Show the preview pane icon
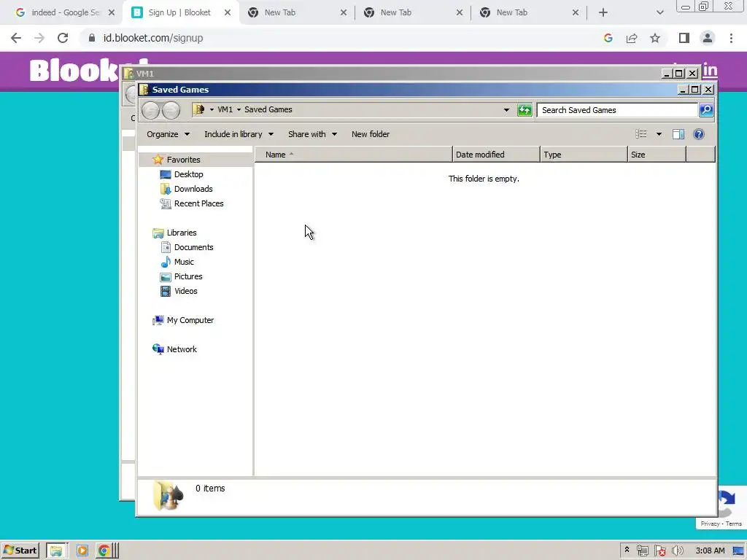 click(x=678, y=134)
